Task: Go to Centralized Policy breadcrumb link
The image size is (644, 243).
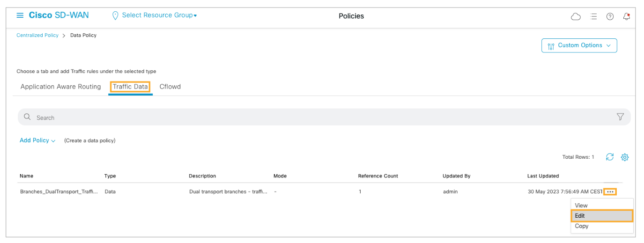Action: (37, 35)
